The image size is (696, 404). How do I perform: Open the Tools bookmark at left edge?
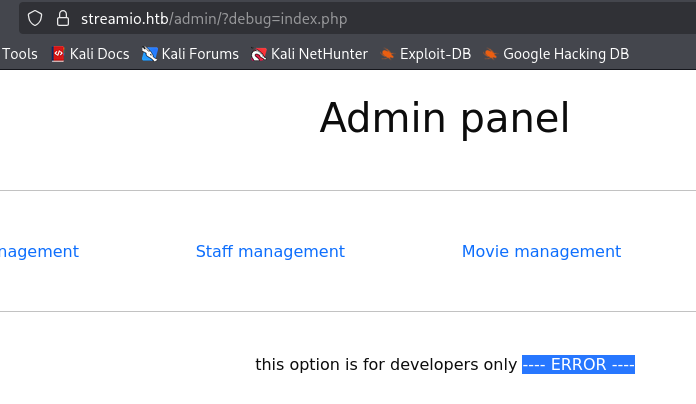pos(20,54)
